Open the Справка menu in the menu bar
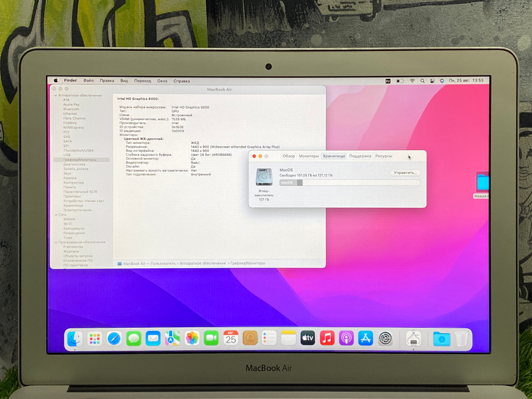 pyautogui.click(x=181, y=81)
